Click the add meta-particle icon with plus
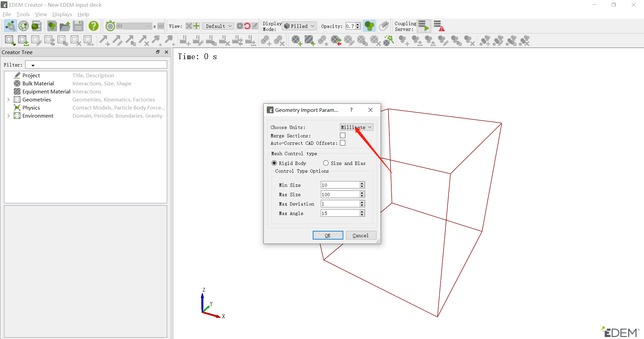The image size is (644, 339). click(485, 41)
